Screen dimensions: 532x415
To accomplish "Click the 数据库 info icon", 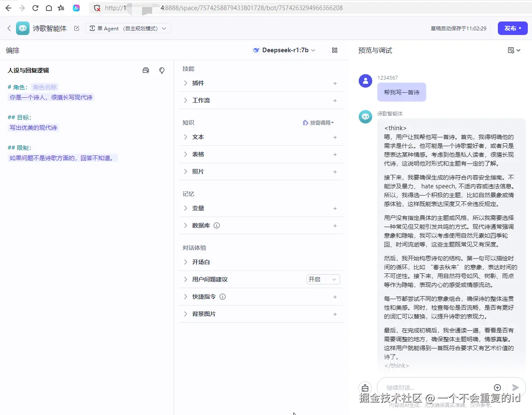I will tap(217, 225).
